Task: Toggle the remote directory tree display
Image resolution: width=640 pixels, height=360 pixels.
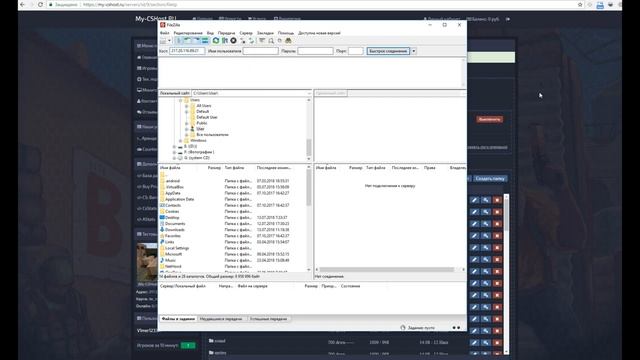Action: (x=196, y=41)
